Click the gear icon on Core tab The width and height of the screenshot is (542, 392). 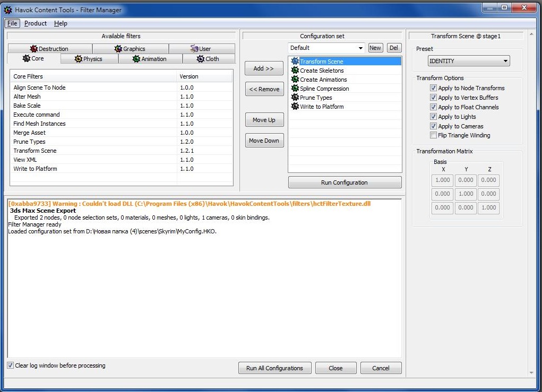[x=27, y=58]
